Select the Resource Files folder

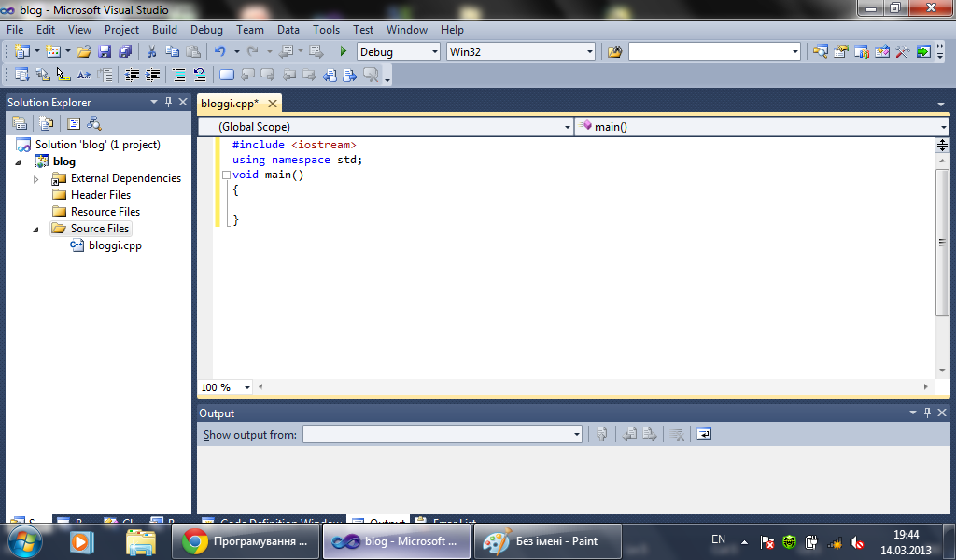tap(105, 212)
